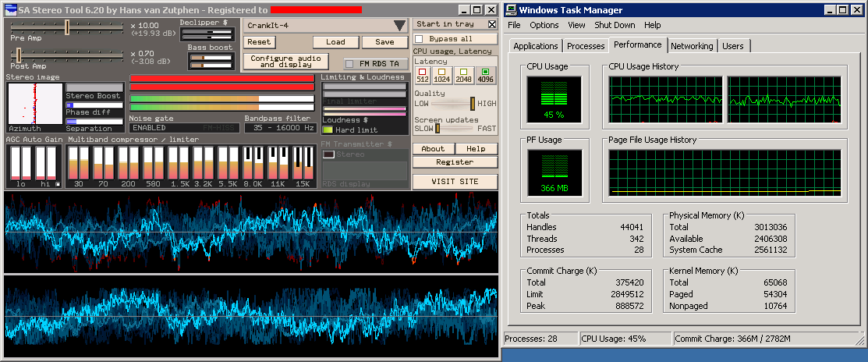The width and height of the screenshot is (868, 362).
Task: Enable the Start in tray checkbox
Action: click(492, 24)
